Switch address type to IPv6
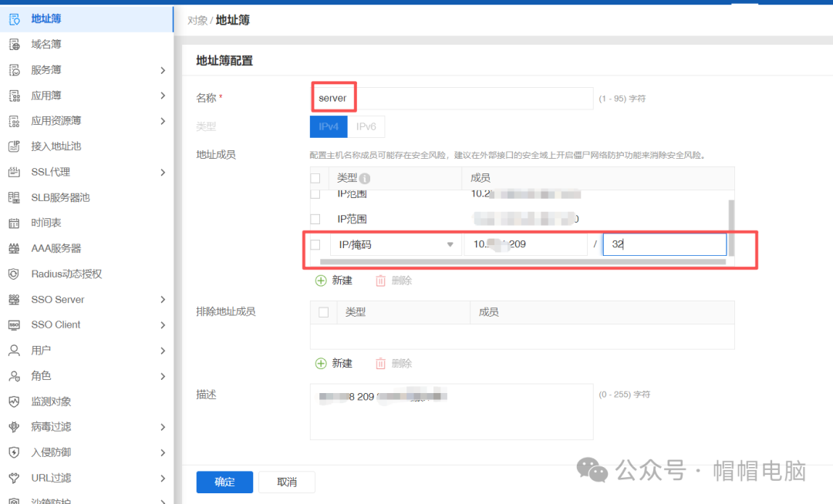833x504 pixels. point(366,126)
